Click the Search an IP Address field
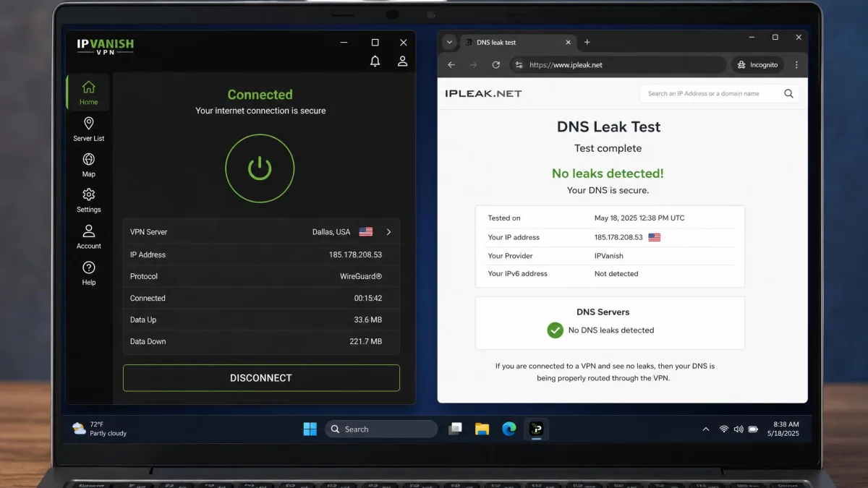 (x=719, y=93)
